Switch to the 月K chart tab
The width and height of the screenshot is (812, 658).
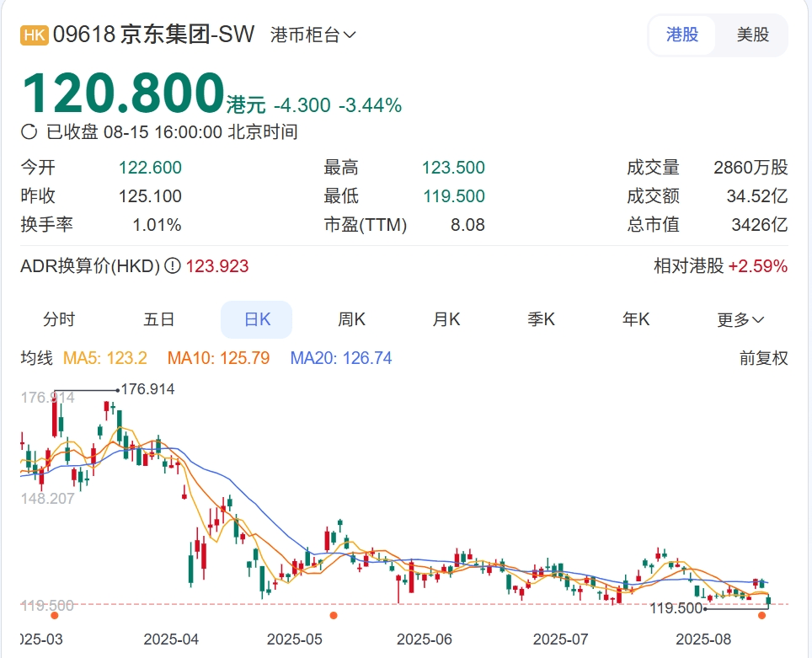coord(446,319)
